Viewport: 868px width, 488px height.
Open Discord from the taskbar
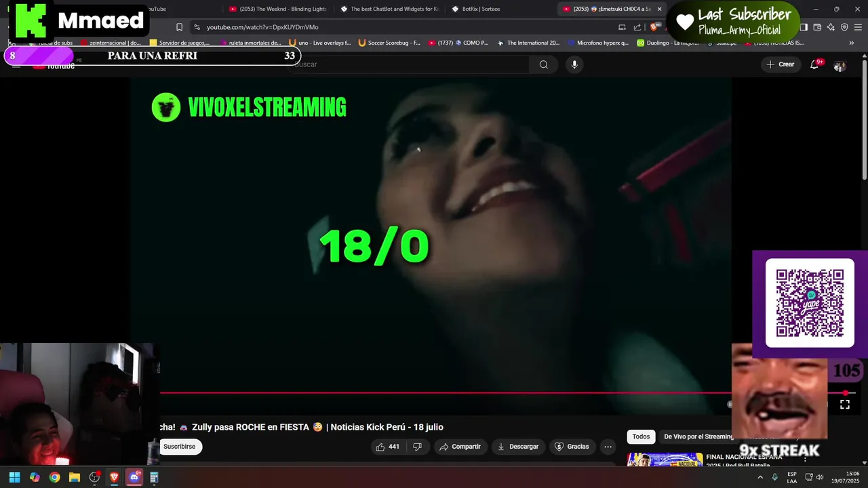click(134, 477)
